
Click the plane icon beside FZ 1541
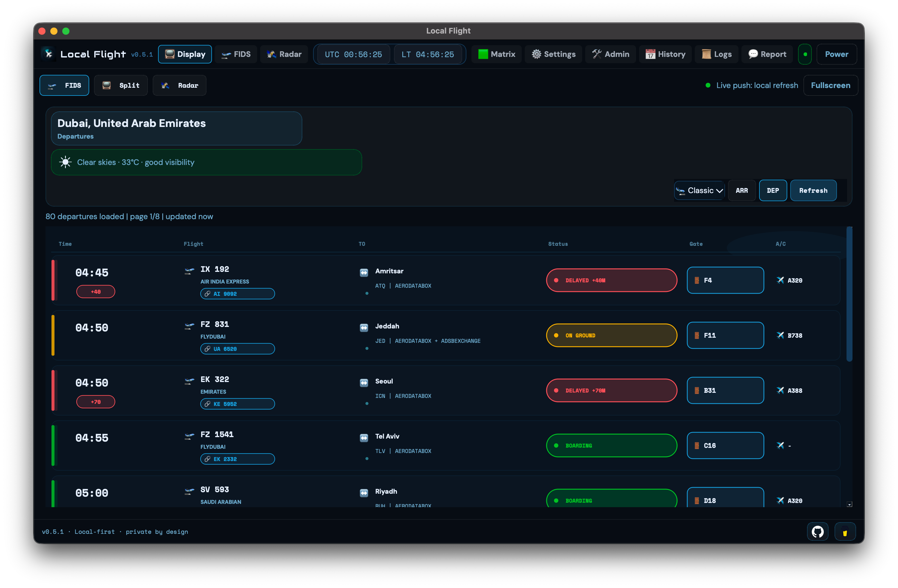tap(189, 436)
